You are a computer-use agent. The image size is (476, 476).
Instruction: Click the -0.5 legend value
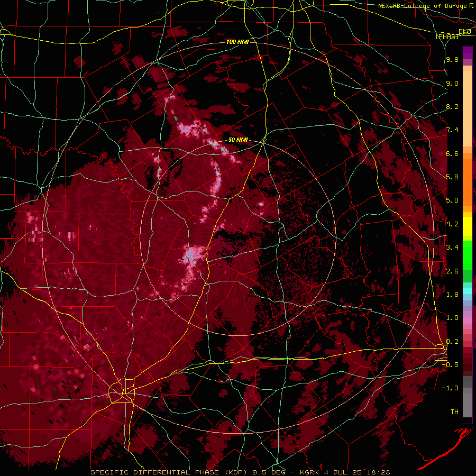click(451, 364)
